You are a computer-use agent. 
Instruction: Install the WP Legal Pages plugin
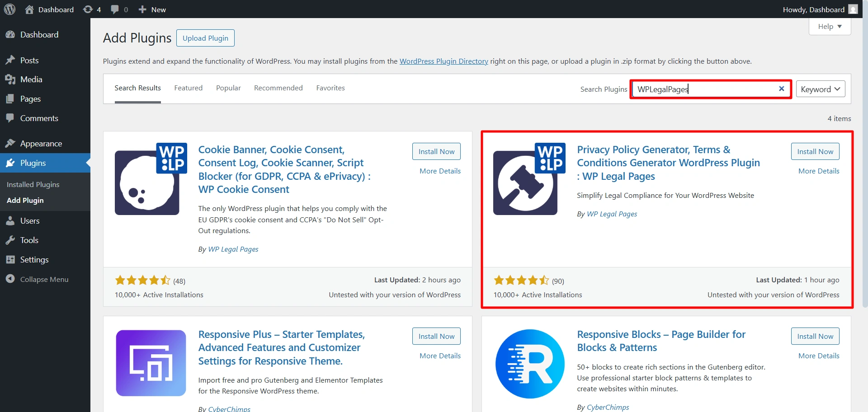tap(815, 151)
